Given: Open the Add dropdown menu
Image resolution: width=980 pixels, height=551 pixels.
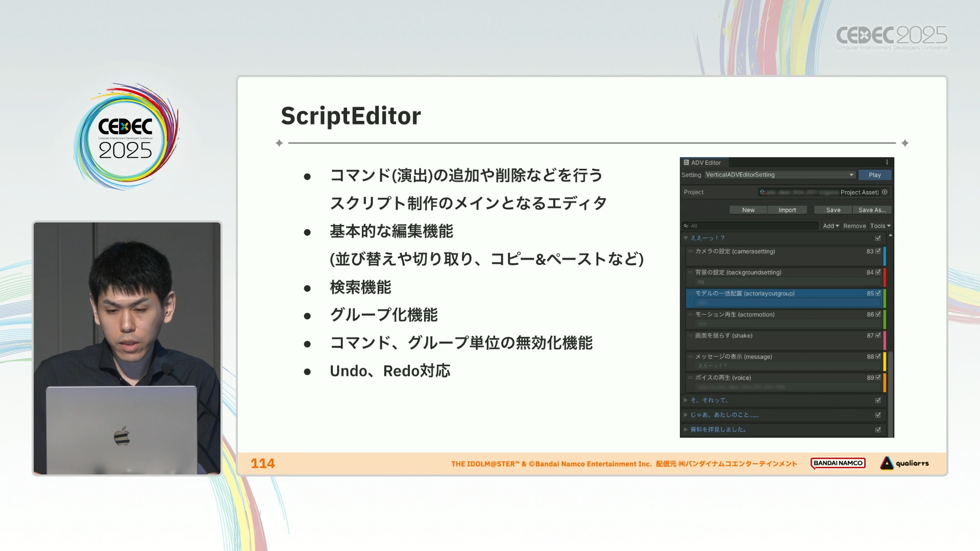Looking at the screenshot, I should pyautogui.click(x=830, y=226).
